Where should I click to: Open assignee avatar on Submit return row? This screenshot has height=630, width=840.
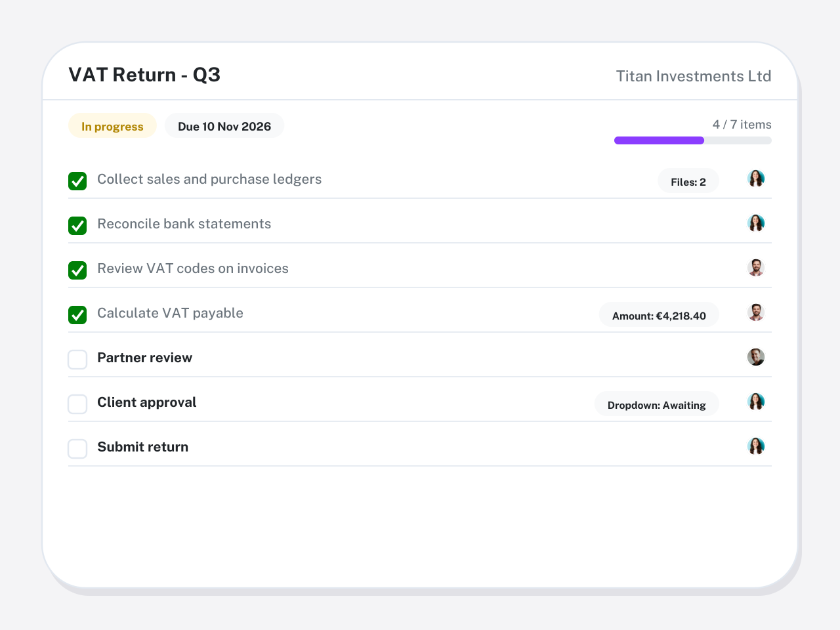pyautogui.click(x=756, y=446)
